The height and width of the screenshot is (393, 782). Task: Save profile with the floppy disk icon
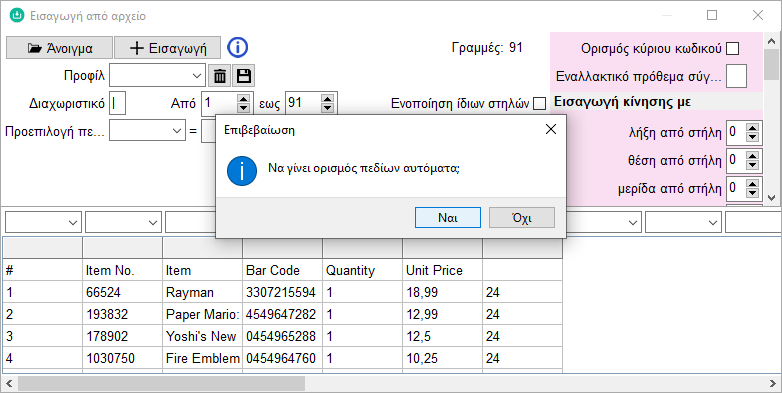click(243, 76)
